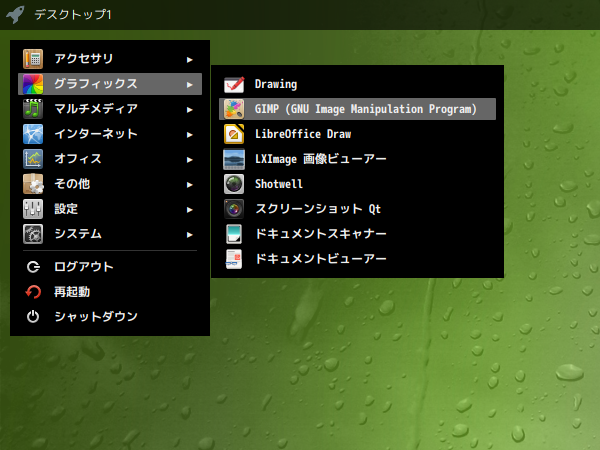Click the インターネット globe icon
600x450 pixels.
point(33,134)
